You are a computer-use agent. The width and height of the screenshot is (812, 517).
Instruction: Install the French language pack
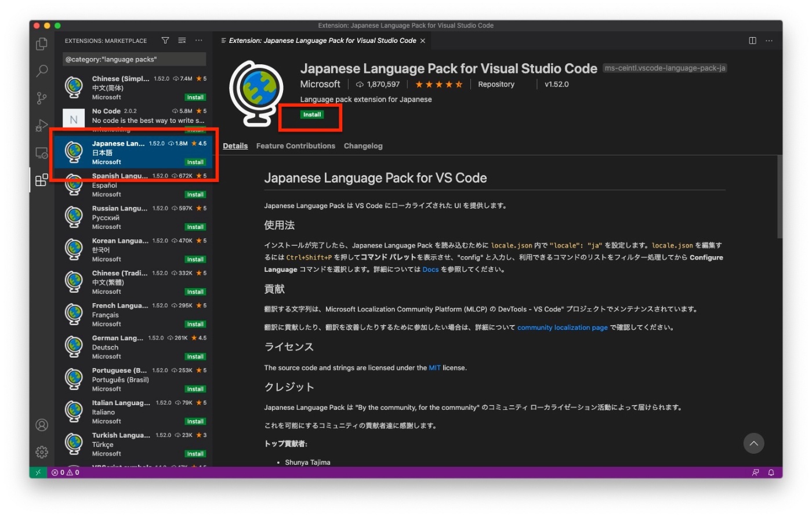195,325
